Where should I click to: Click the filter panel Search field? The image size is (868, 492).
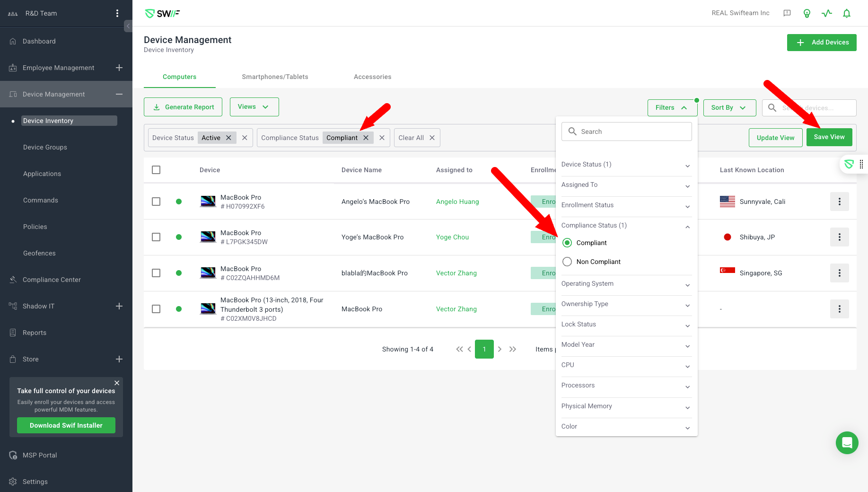pyautogui.click(x=626, y=132)
